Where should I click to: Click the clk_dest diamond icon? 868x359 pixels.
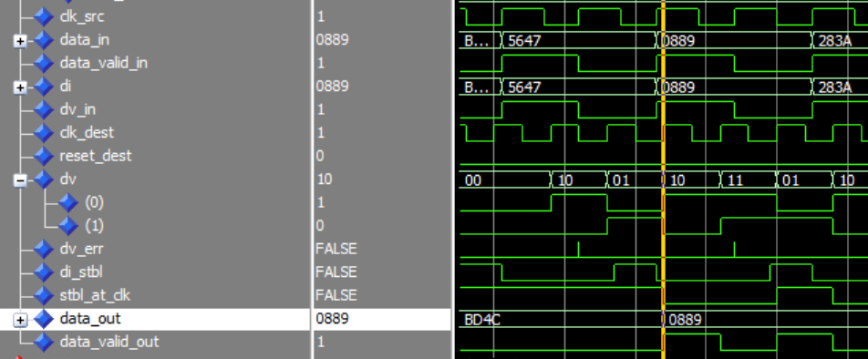click(x=44, y=133)
